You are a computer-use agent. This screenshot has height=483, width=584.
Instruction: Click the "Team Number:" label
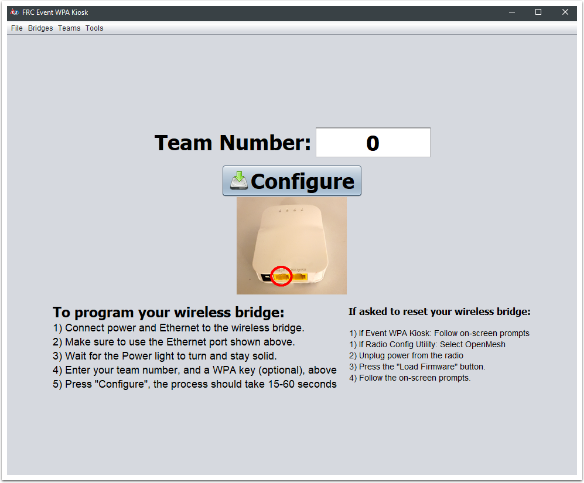point(233,143)
